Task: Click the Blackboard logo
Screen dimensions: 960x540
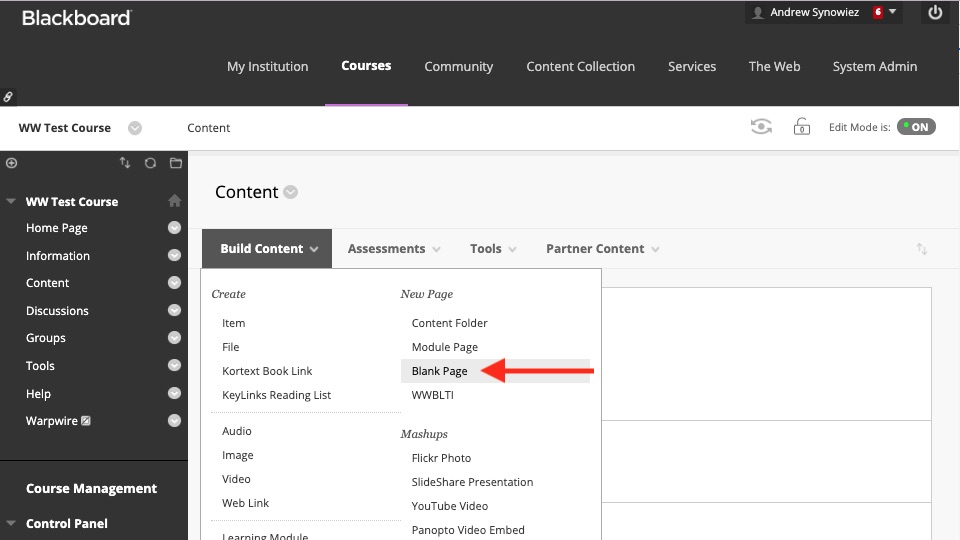Action: (77, 18)
